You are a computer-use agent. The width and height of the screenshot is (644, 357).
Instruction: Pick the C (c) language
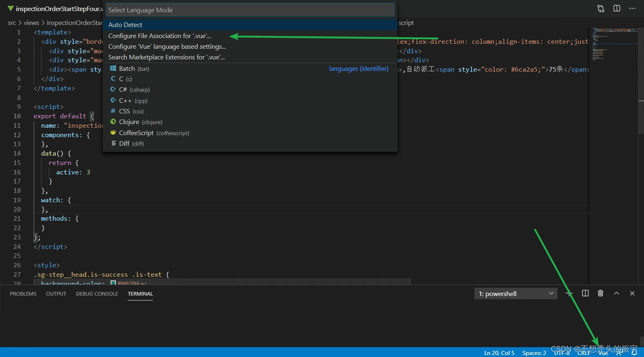[250, 79]
